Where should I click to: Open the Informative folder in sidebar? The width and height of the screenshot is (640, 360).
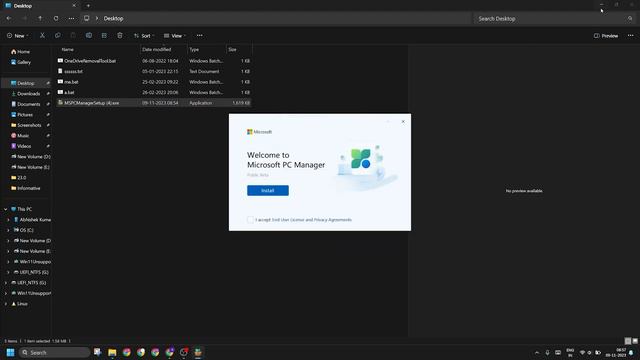(x=28, y=188)
